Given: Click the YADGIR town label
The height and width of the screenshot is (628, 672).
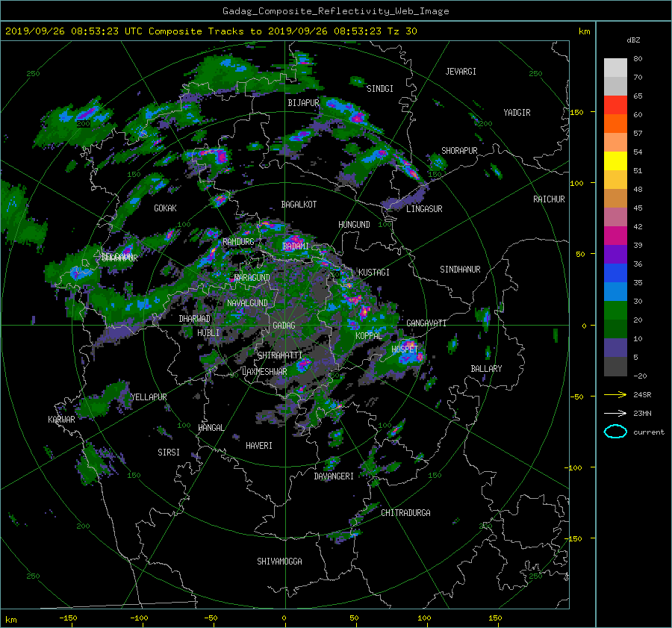Looking at the screenshot, I should tap(517, 113).
